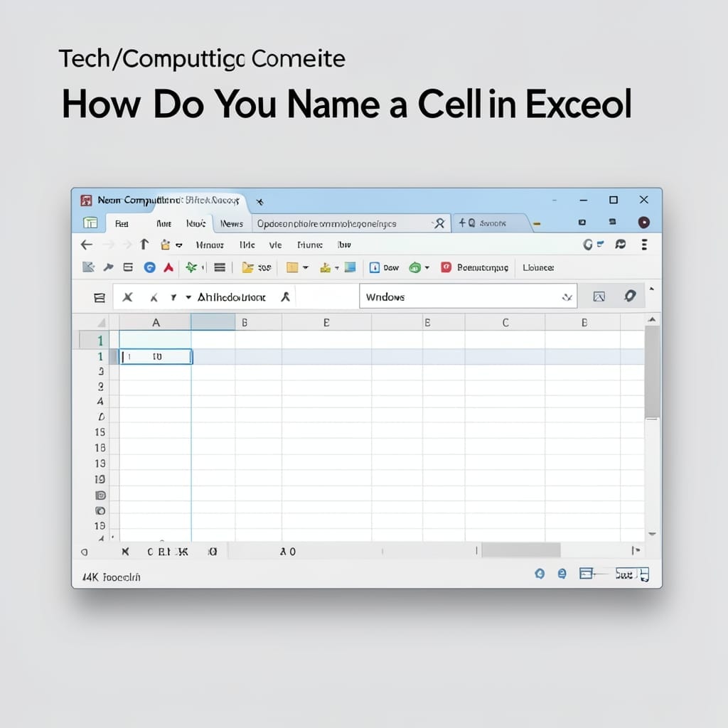Click the blue picture icon in toolbar
The height and width of the screenshot is (728, 728).
(350, 267)
